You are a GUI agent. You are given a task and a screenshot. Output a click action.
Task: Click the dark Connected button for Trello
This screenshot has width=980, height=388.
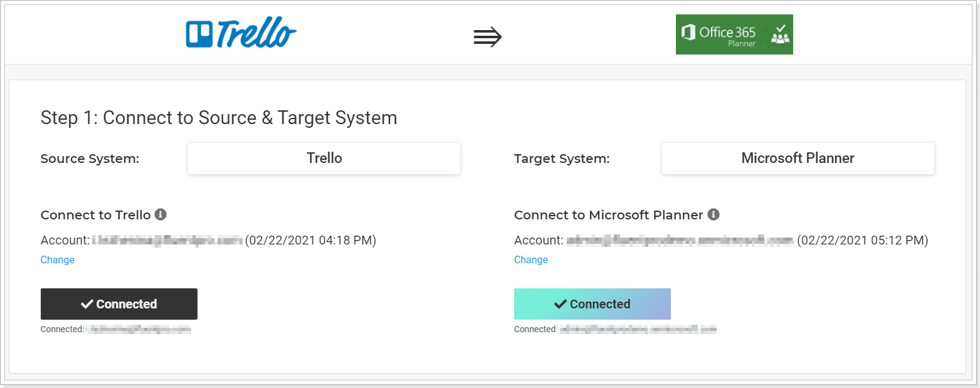pyautogui.click(x=119, y=304)
